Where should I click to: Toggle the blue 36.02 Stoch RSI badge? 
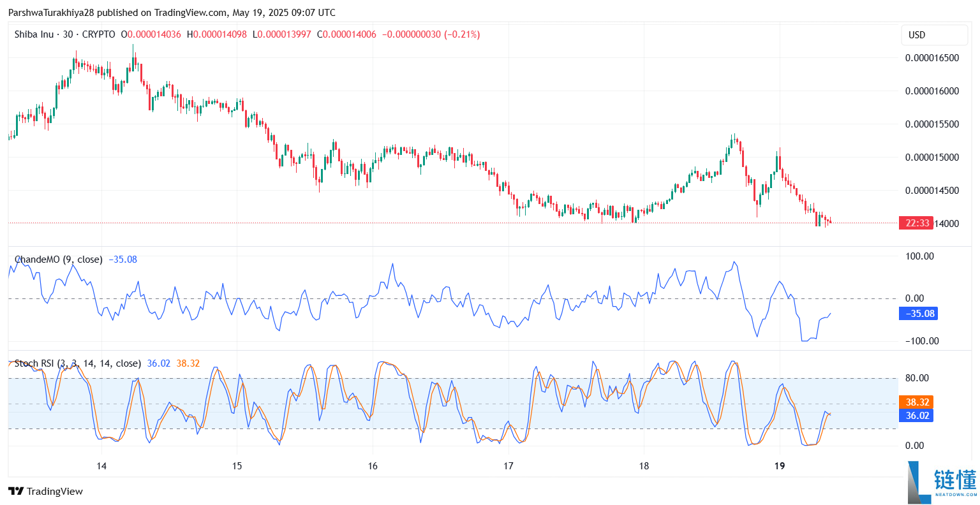click(x=916, y=415)
